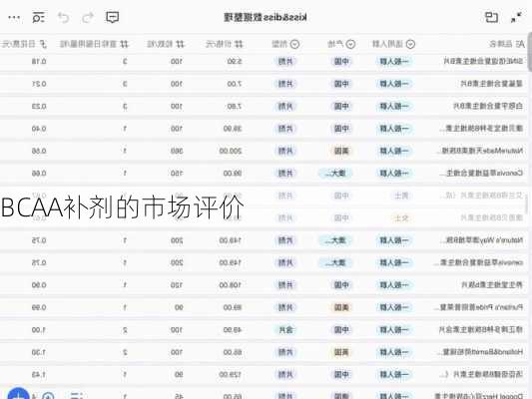
Task: Click the 美国 tag in the 200.00 price row
Action: click(x=341, y=151)
